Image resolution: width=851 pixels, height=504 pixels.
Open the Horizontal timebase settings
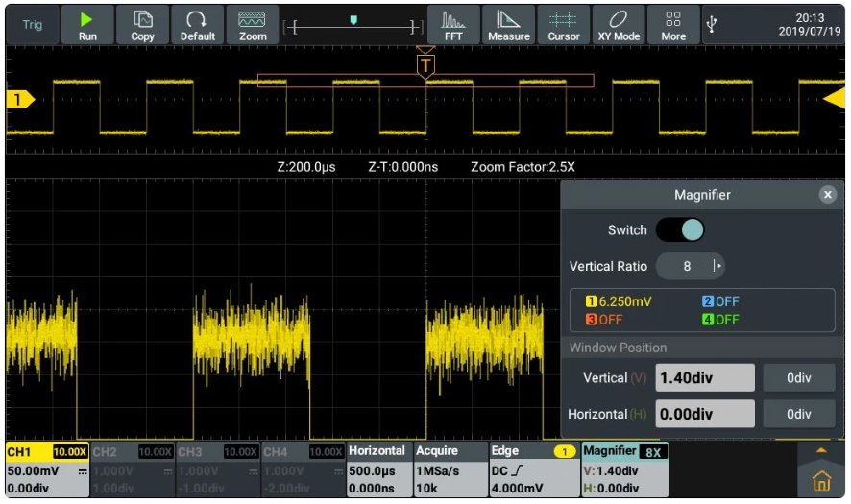pos(379,469)
